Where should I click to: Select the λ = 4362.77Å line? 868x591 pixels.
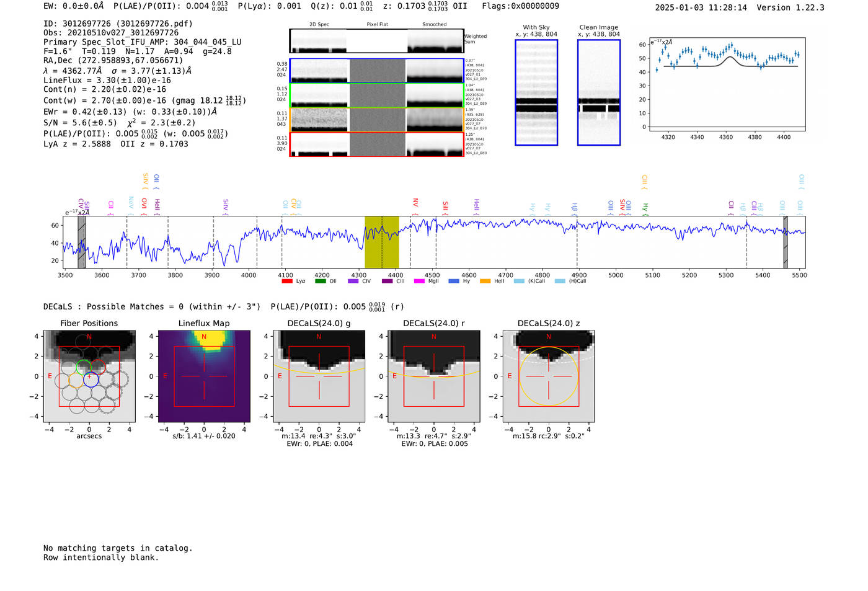118,71
